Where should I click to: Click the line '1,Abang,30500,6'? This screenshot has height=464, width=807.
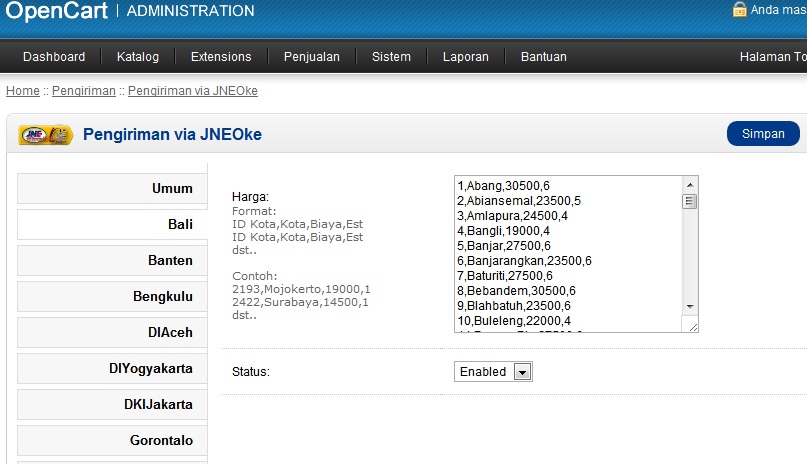pyautogui.click(x=503, y=186)
